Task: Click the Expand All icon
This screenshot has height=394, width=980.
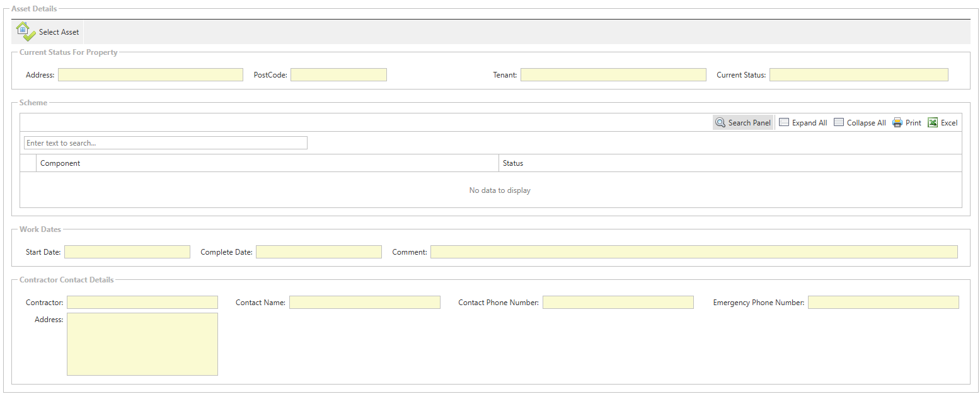Action: (x=784, y=123)
